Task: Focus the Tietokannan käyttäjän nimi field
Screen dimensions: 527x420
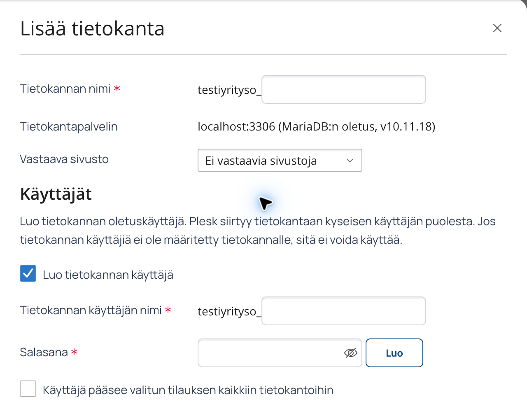Action: pos(344,311)
